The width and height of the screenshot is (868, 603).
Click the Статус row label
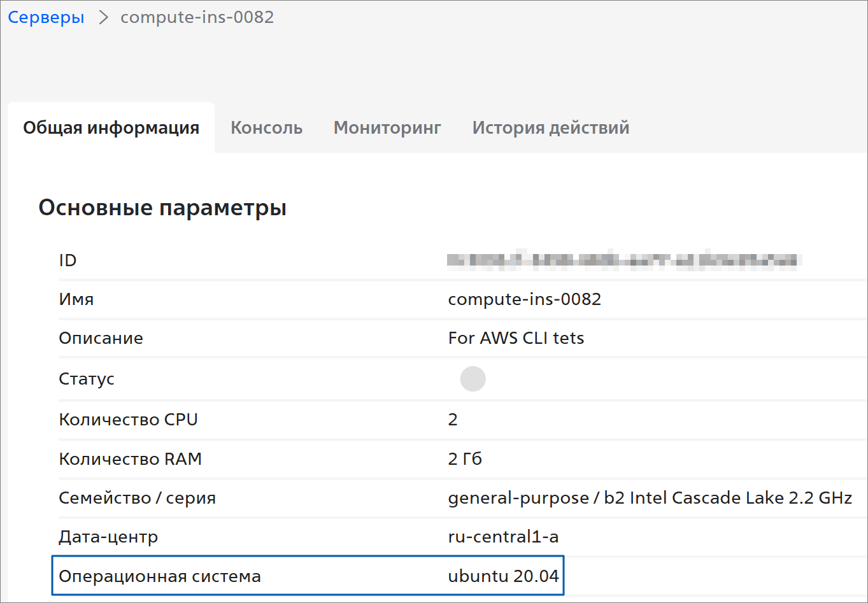click(x=87, y=379)
